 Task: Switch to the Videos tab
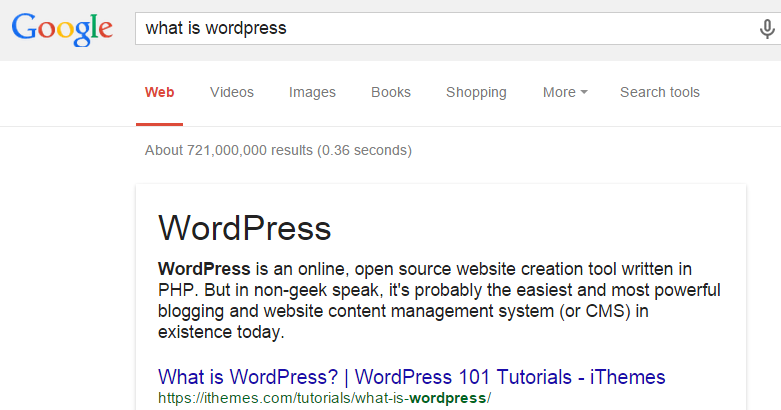[232, 92]
